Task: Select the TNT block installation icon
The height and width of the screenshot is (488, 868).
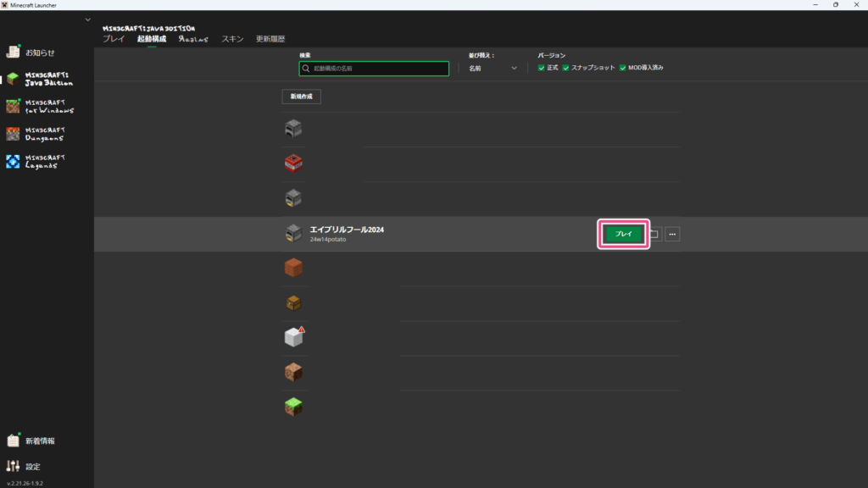Action: 293,163
